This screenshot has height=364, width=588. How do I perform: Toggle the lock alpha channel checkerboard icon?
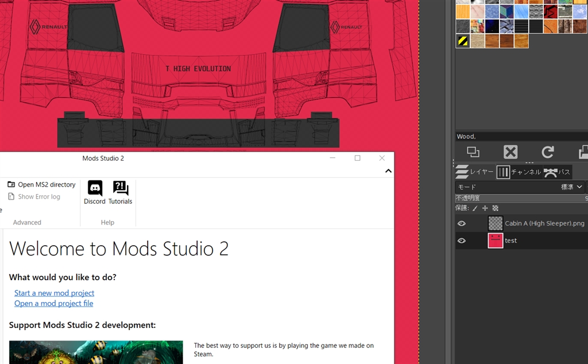tap(496, 208)
